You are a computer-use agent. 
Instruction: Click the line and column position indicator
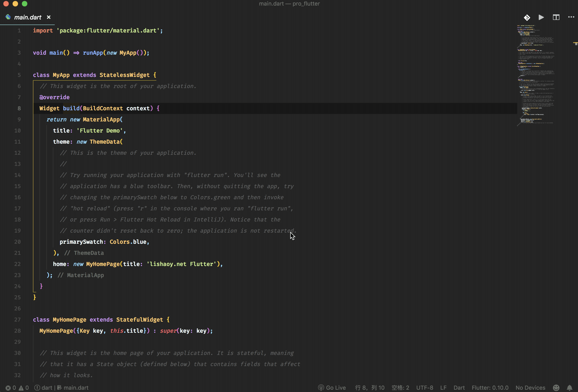(369, 388)
